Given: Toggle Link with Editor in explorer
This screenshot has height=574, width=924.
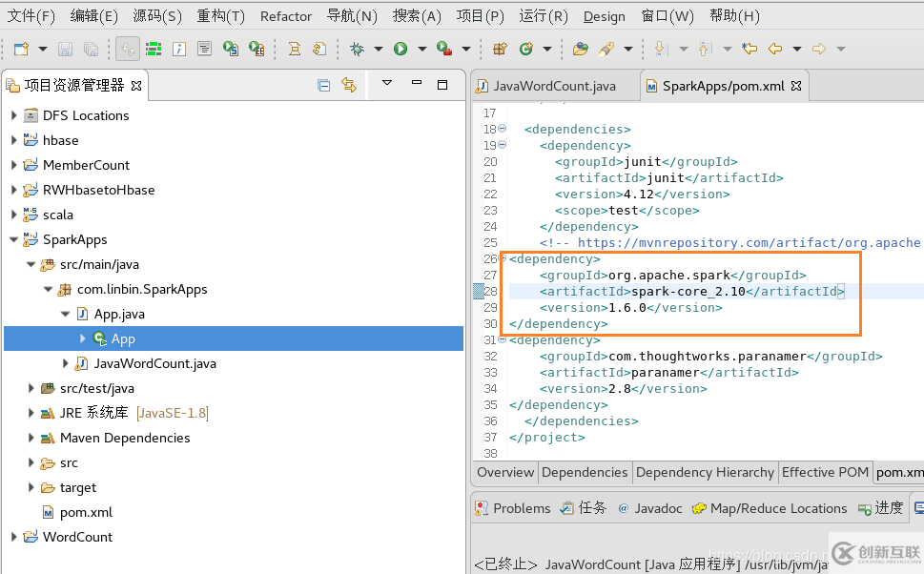Looking at the screenshot, I should (x=349, y=86).
